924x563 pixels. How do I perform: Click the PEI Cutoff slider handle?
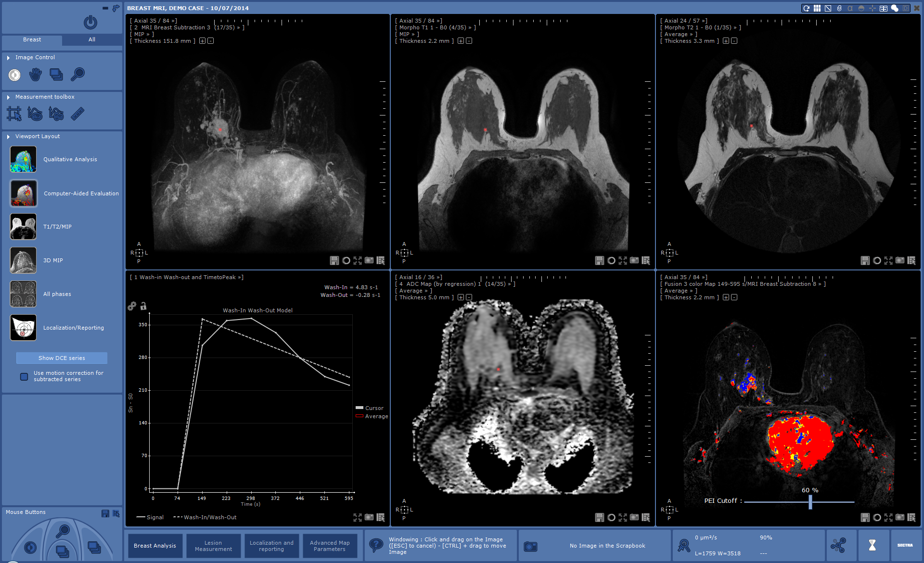(810, 502)
